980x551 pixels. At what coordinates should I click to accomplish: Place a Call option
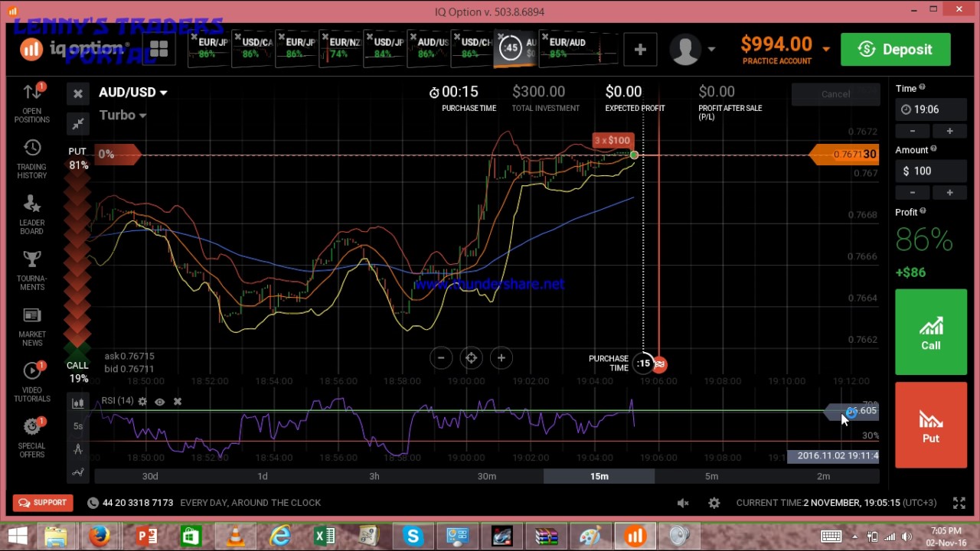931,334
